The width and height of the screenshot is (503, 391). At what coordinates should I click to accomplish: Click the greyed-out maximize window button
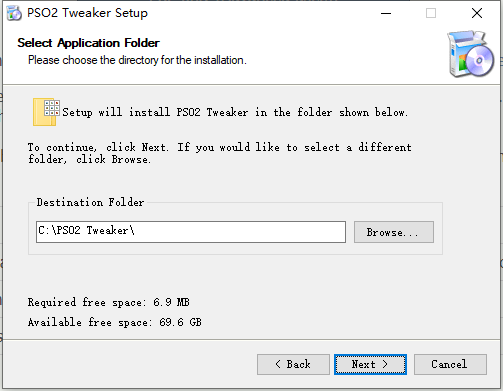tap(431, 13)
